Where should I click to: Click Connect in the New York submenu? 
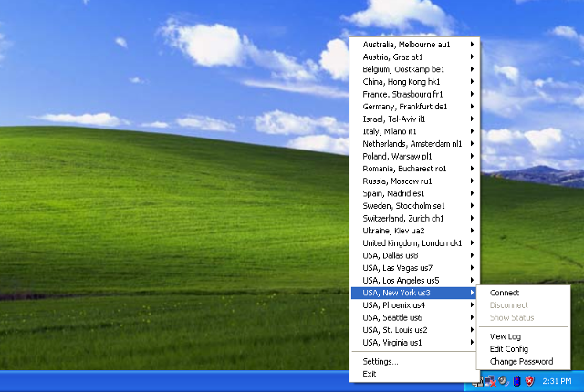tap(523, 293)
